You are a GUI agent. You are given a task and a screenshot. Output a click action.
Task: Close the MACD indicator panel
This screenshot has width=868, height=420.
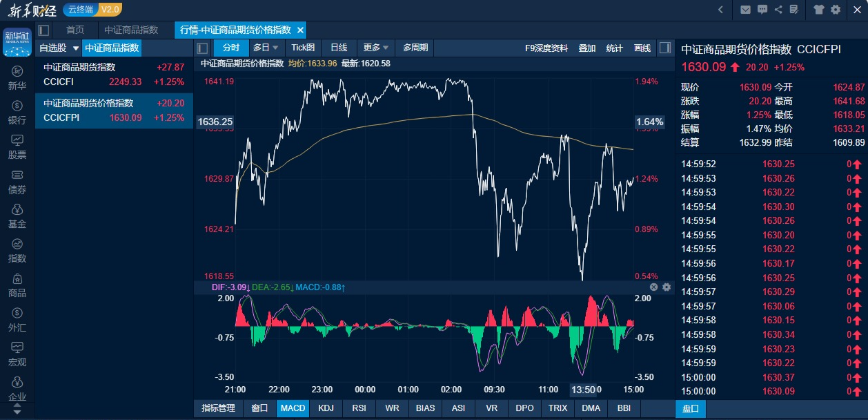coord(653,287)
